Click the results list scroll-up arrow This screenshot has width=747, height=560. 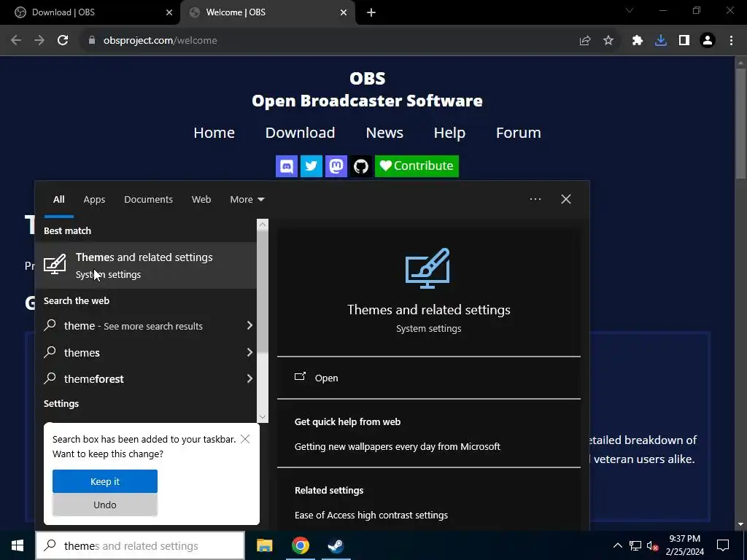pos(263,225)
